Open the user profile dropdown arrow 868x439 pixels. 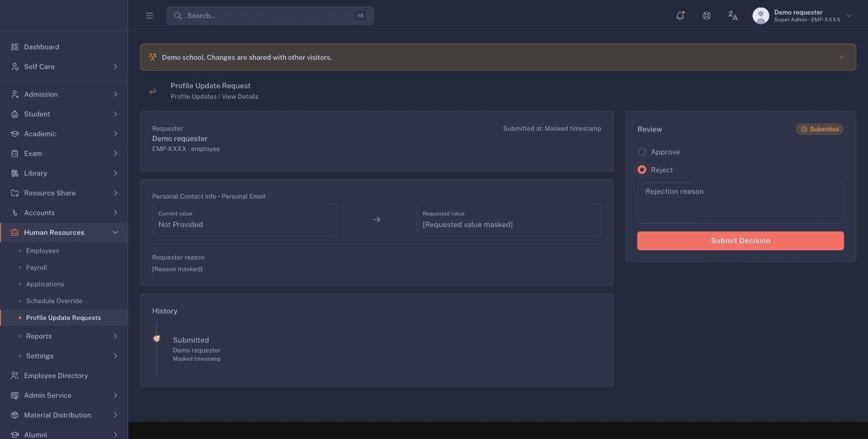coord(849,16)
